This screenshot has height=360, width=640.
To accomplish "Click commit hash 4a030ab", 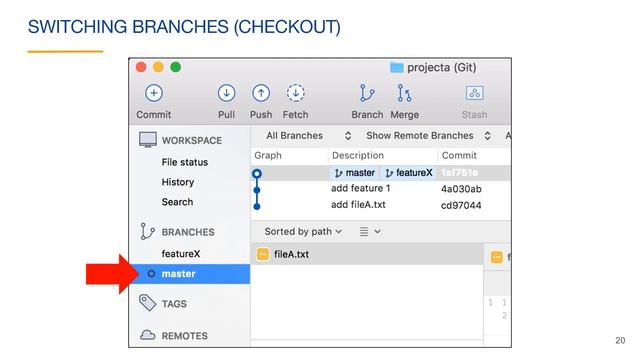I will pos(461,189).
